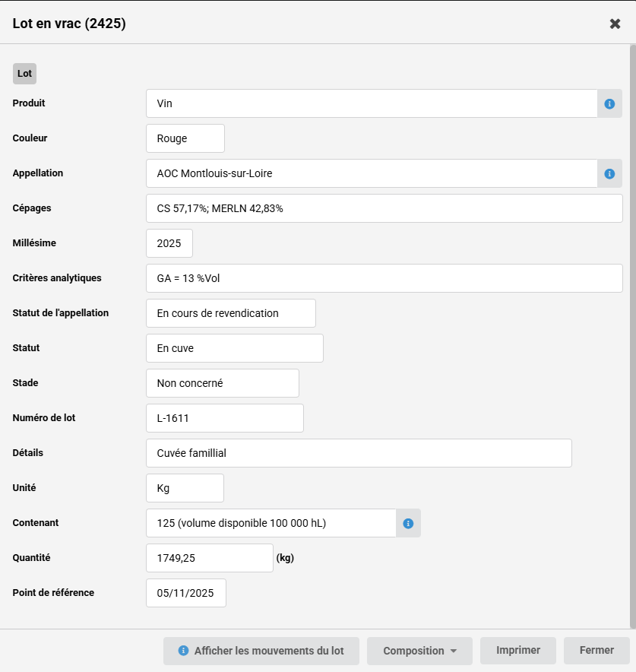This screenshot has height=672, width=636.
Task: Click the Détails field with Cuvée famillial
Action: click(x=359, y=453)
